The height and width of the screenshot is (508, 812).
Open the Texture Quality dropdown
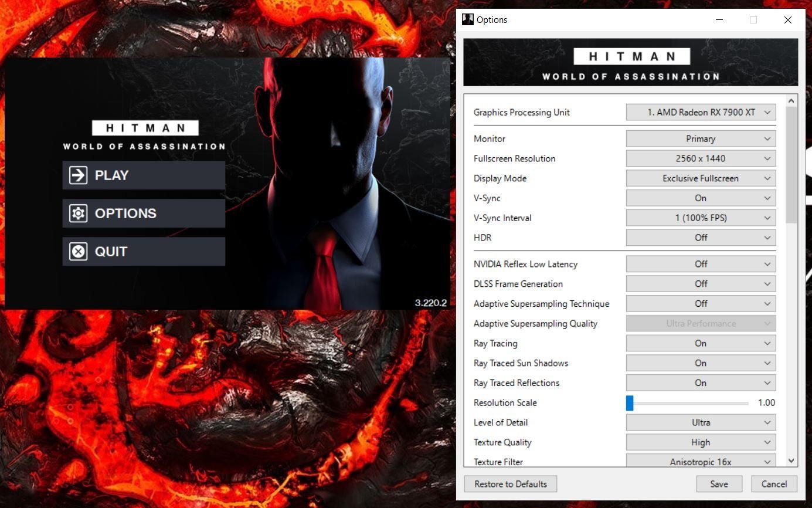click(701, 442)
